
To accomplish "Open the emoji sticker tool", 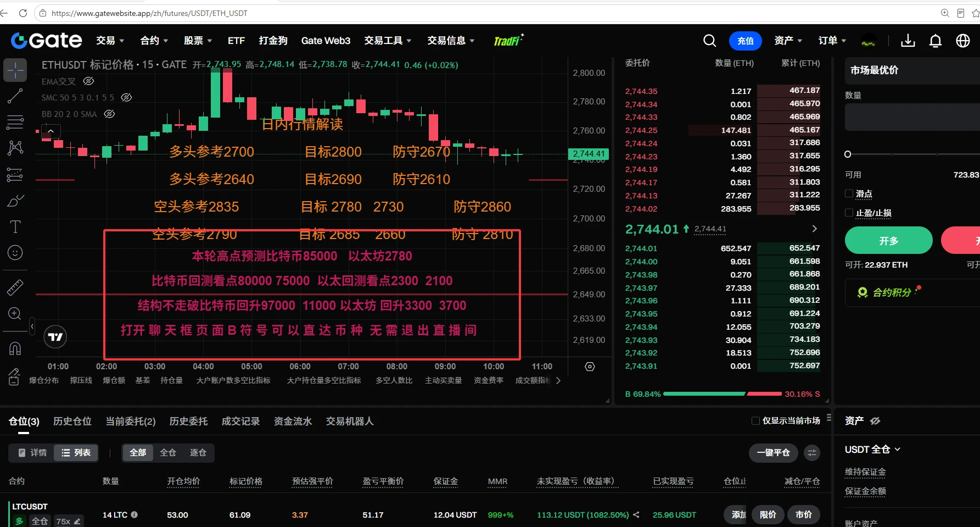I will [15, 253].
